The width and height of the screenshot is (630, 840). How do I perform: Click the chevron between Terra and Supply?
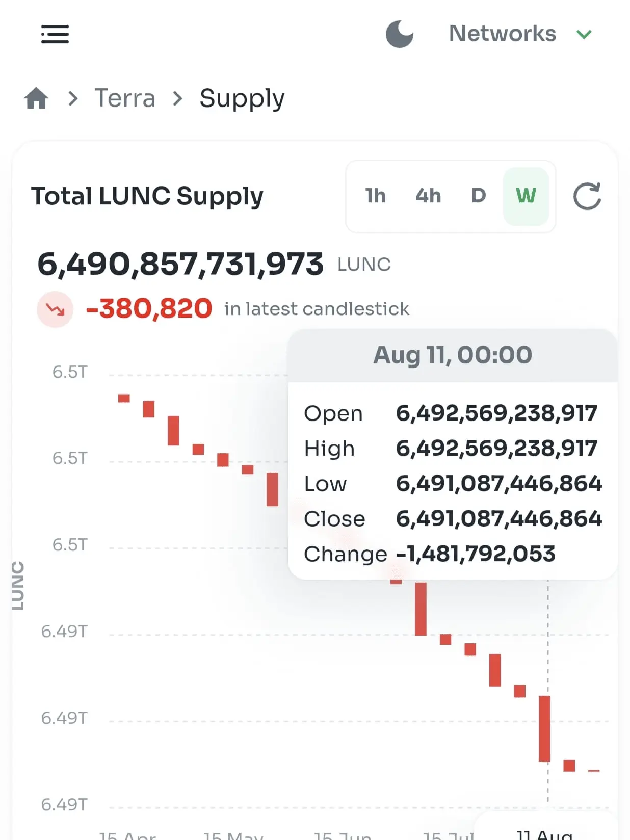point(177,98)
